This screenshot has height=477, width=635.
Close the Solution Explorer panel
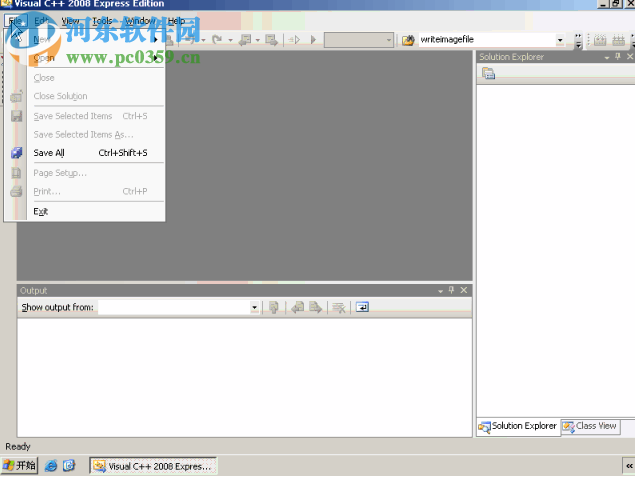click(x=630, y=57)
